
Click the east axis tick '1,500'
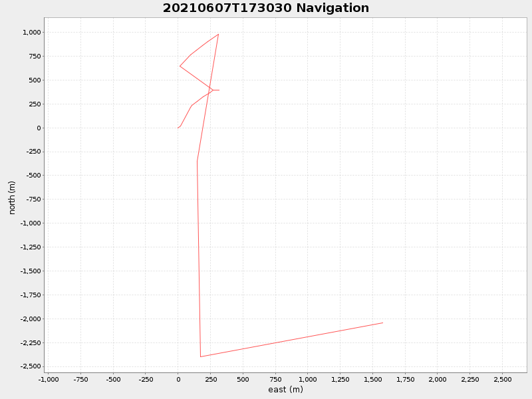click(372, 380)
